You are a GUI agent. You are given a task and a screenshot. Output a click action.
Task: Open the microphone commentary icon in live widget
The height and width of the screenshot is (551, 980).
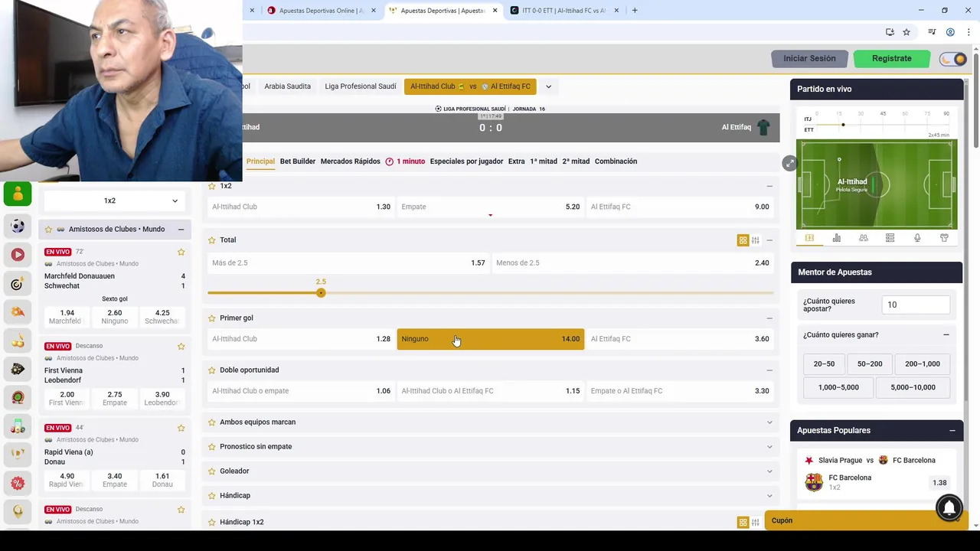coord(917,238)
